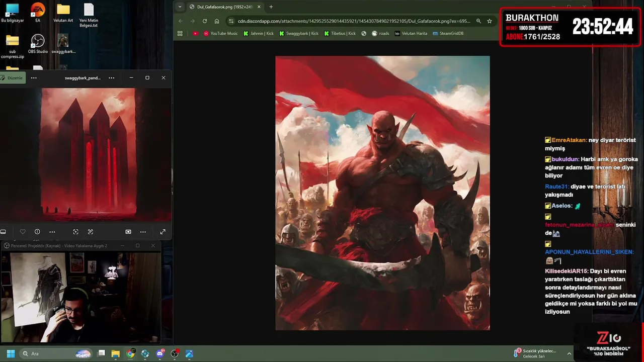
Task: Click the orc warrior image in Chrome
Action: tap(382, 193)
